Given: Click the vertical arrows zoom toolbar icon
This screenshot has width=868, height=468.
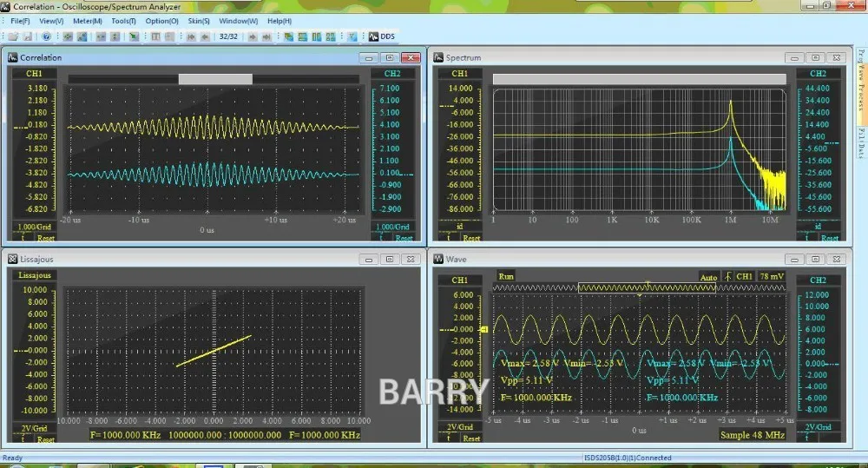Looking at the screenshot, I should (x=115, y=36).
